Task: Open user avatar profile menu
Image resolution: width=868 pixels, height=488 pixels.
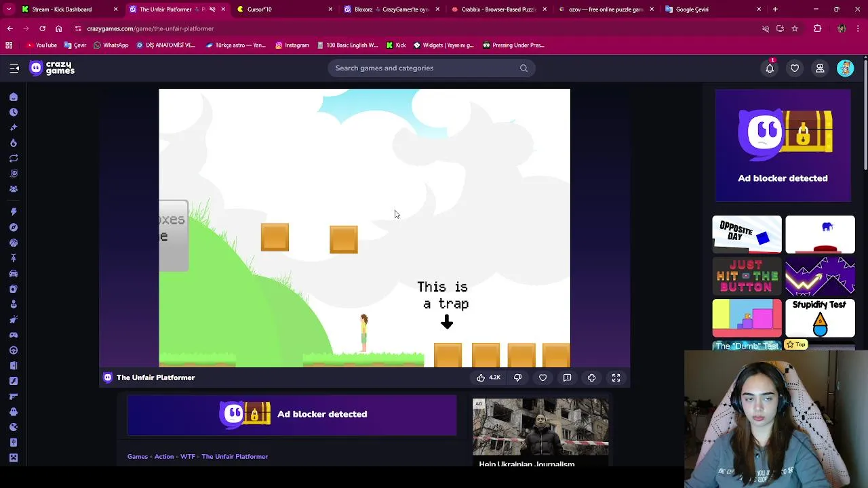Action: point(845,68)
